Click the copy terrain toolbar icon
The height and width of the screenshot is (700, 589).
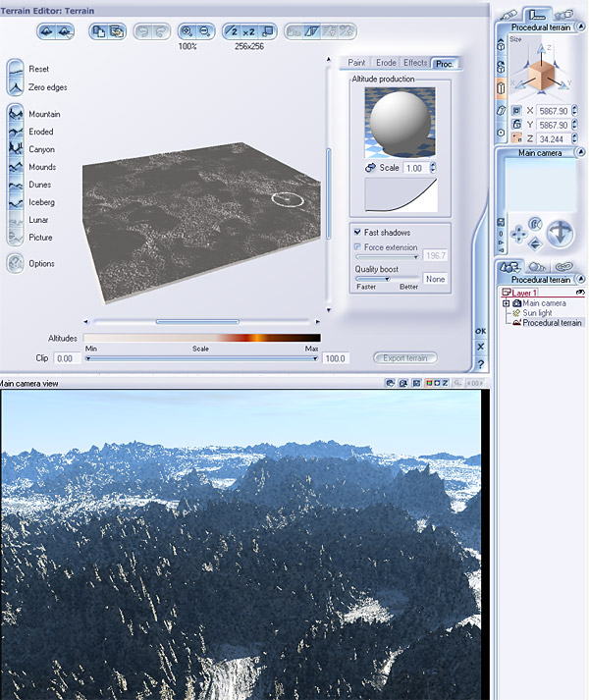pos(98,31)
